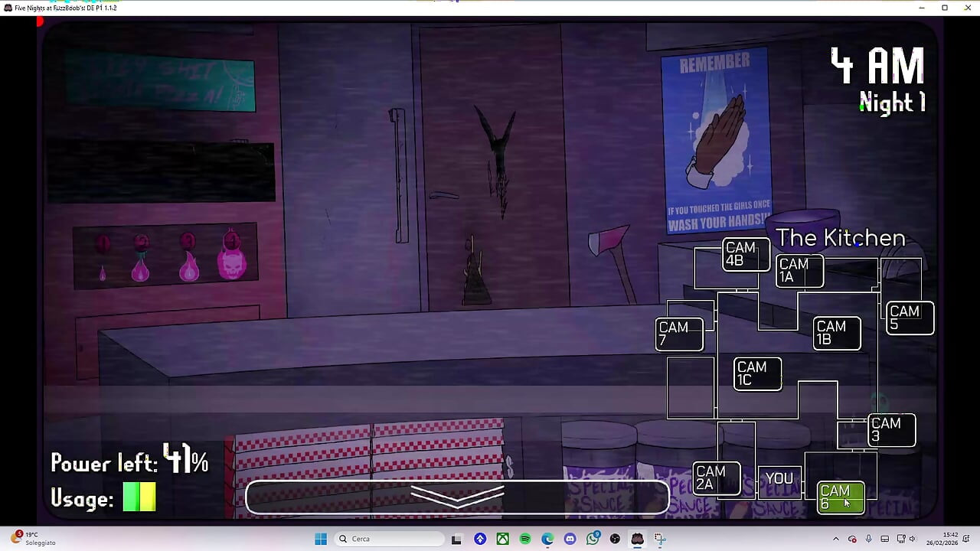Open Spotify from the taskbar

point(525,539)
